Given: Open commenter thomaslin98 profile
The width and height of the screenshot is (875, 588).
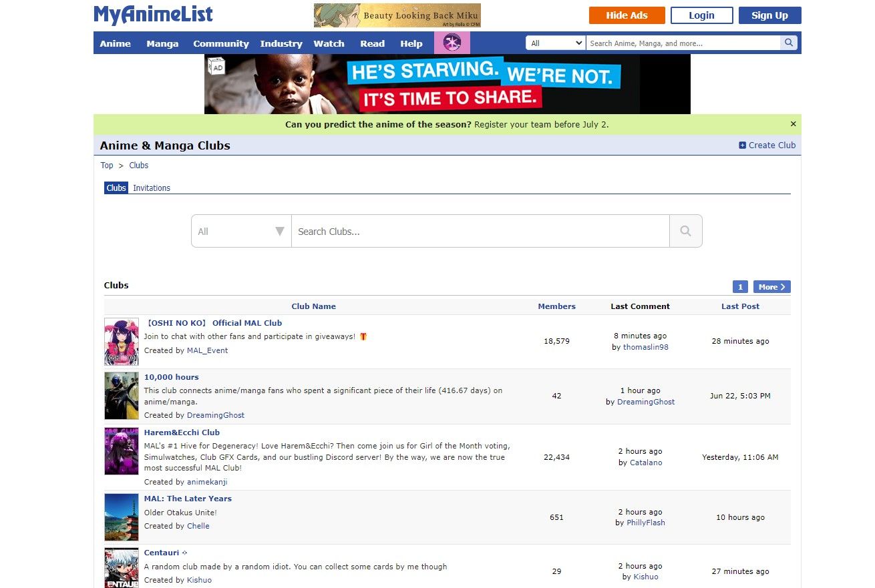Looking at the screenshot, I should click(646, 347).
